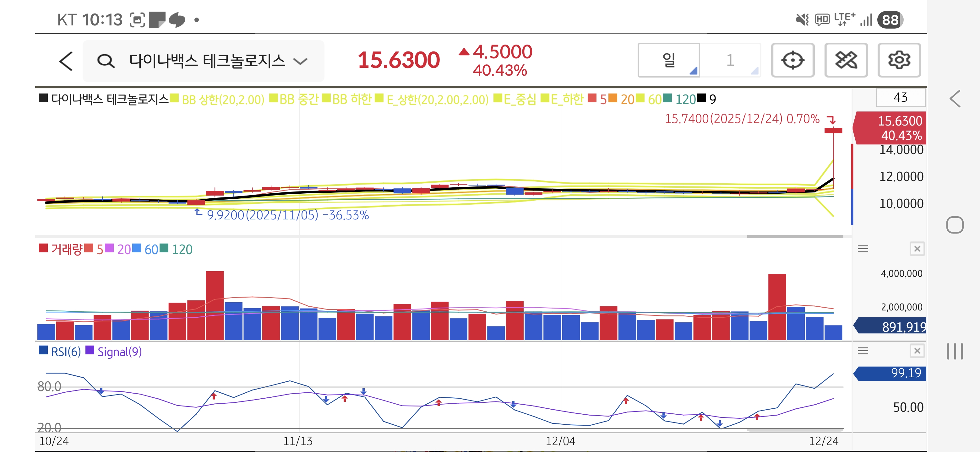Open the interval value 1 dropdown
The height and width of the screenshot is (452, 980).
point(730,60)
